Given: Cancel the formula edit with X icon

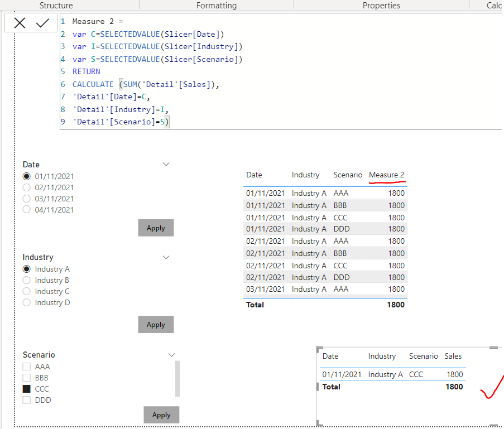Looking at the screenshot, I should click(20, 23).
